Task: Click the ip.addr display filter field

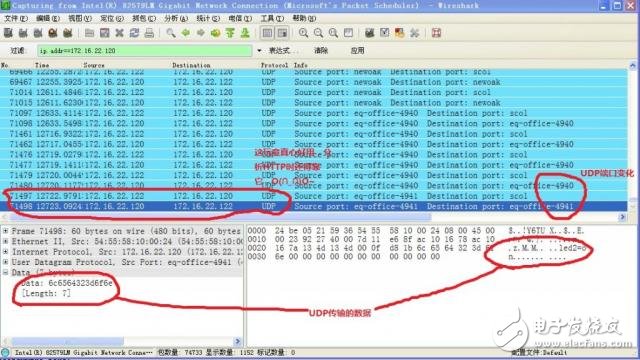Action: [x=145, y=51]
